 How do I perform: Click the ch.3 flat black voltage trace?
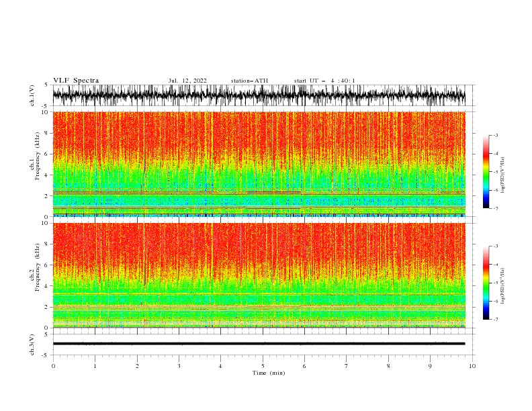(259, 344)
